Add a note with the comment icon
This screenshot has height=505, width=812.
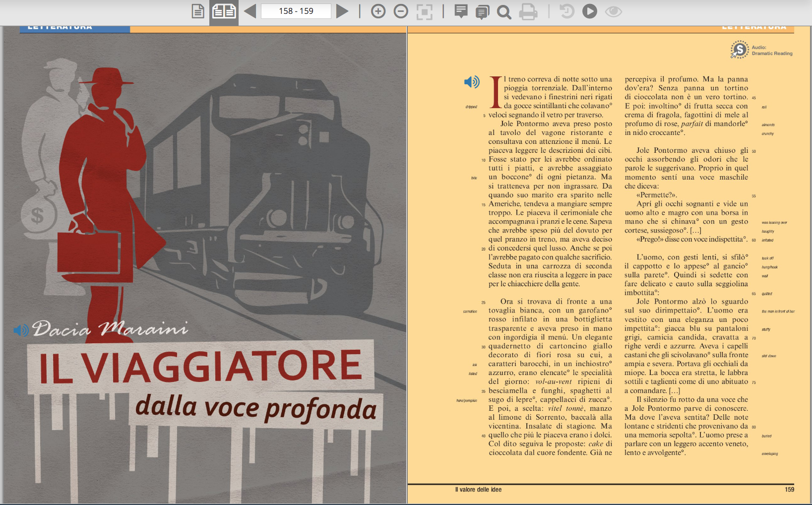point(461,11)
